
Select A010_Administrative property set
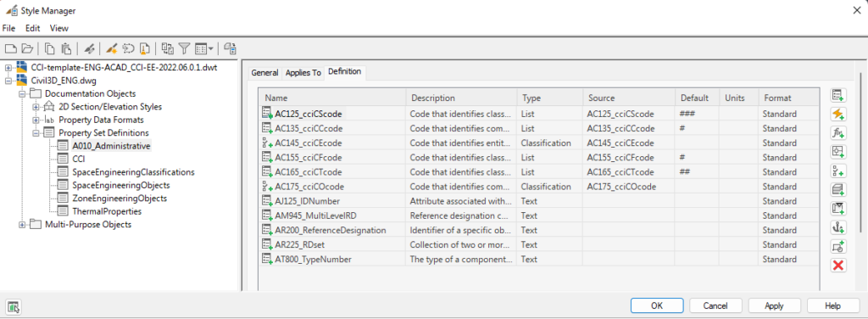tap(111, 146)
